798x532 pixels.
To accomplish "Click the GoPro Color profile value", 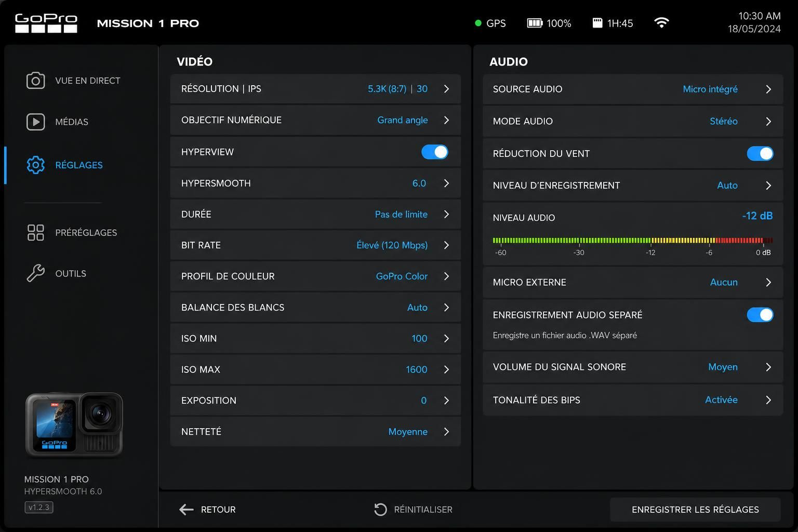I will (x=402, y=276).
